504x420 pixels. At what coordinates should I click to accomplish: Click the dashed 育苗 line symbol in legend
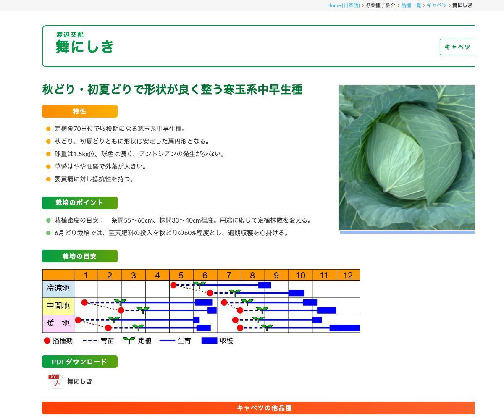(90, 341)
